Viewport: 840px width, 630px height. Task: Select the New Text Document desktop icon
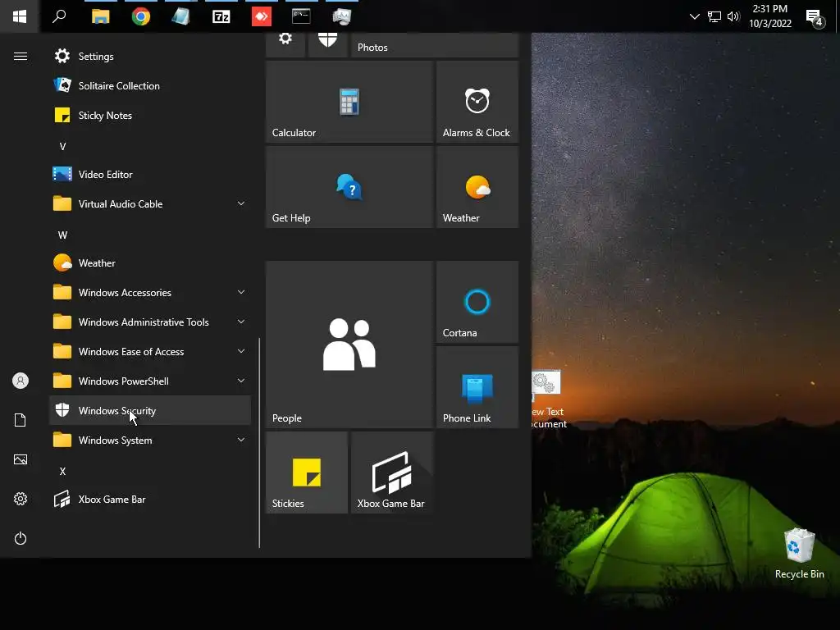tap(547, 399)
